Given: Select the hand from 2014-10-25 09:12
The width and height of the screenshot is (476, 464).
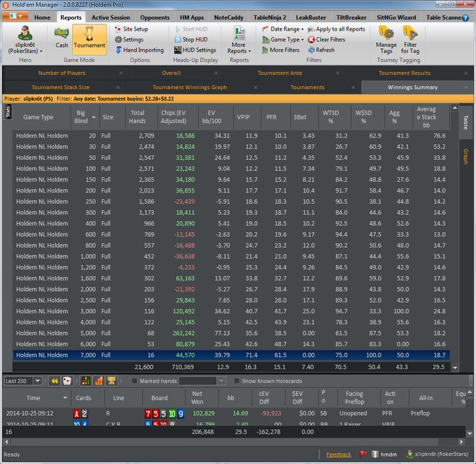Looking at the screenshot, I should pyautogui.click(x=234, y=413).
